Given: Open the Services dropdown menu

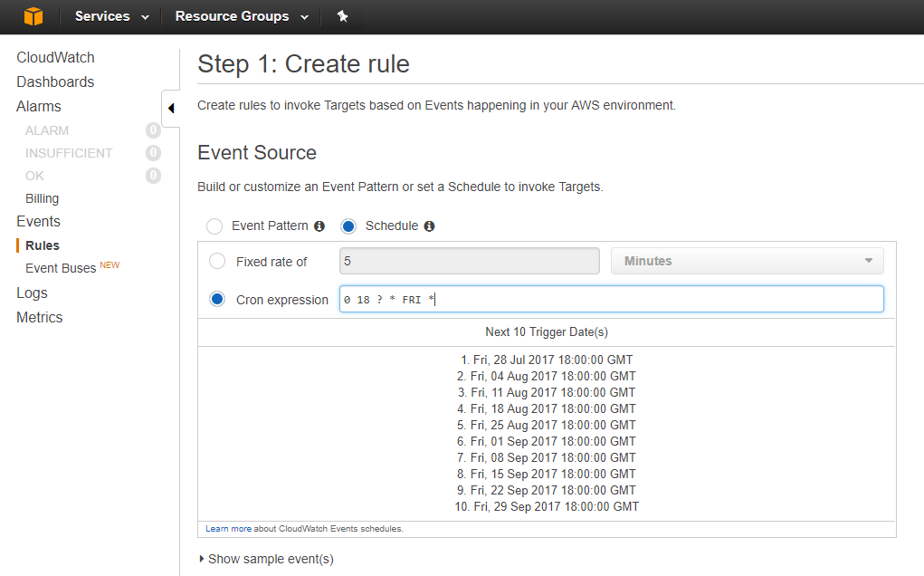Looking at the screenshot, I should point(111,16).
